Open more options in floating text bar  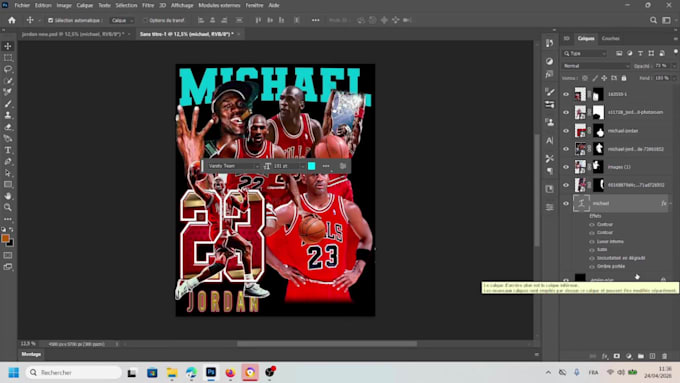tap(326, 166)
